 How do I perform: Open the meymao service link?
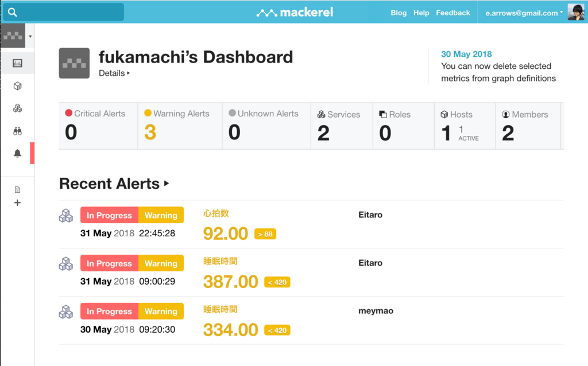point(376,311)
